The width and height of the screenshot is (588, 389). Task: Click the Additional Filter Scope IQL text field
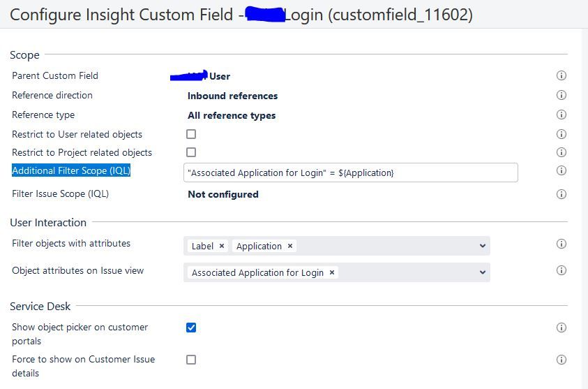(x=351, y=173)
